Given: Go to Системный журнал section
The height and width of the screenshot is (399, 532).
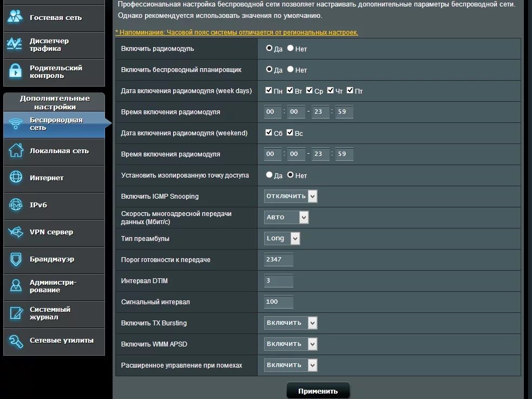Looking at the screenshot, I should pos(50,313).
